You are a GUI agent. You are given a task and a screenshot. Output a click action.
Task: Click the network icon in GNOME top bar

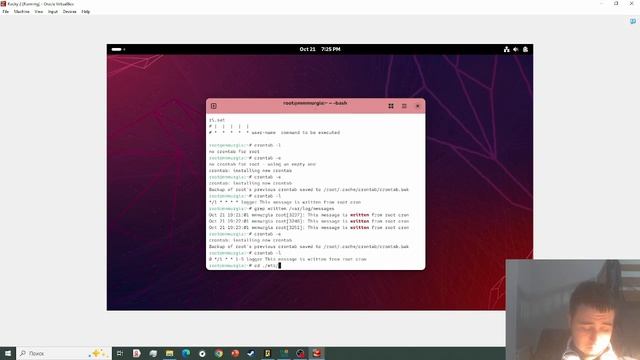point(507,49)
